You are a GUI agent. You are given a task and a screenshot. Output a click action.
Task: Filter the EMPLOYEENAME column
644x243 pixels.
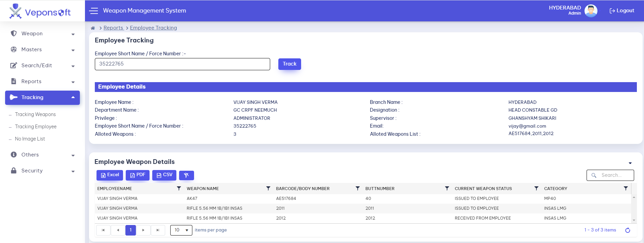(179, 188)
